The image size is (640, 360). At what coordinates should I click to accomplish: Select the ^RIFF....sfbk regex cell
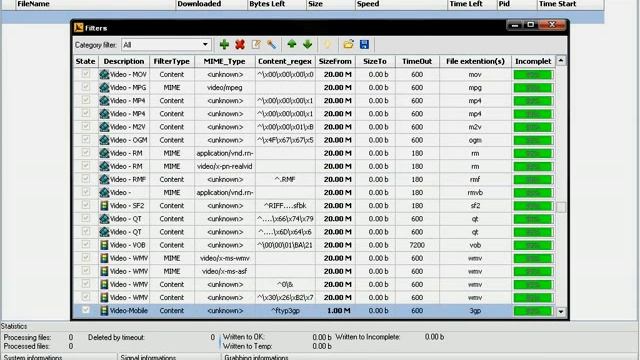point(285,206)
